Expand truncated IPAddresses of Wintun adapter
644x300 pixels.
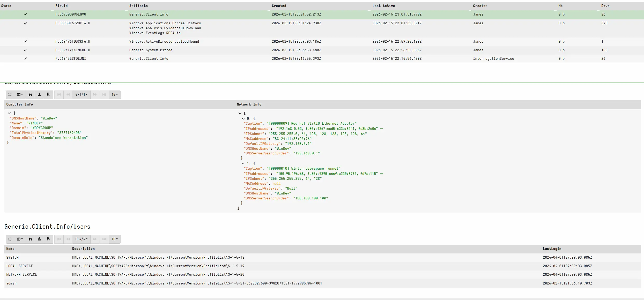pyautogui.click(x=381, y=174)
